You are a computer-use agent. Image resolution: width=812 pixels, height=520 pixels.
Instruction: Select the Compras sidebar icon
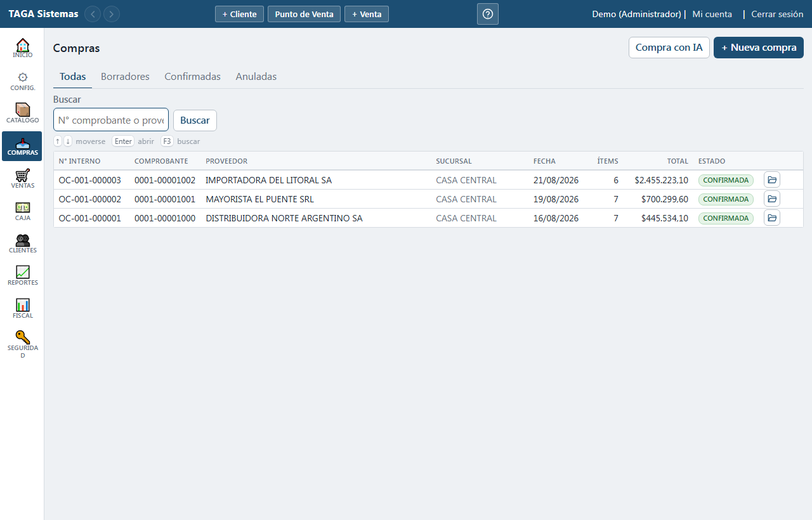22,146
